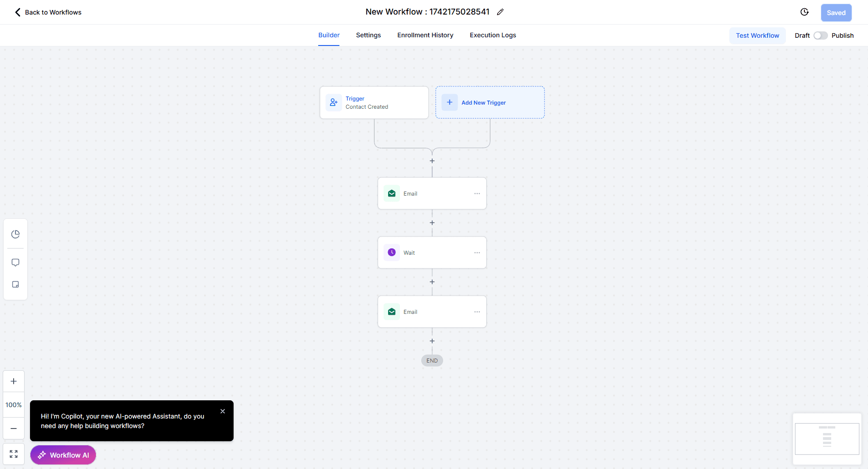Viewport: 868px width, 469px height.
Task: Zoom out the canvas with minus button
Action: [x=14, y=429]
